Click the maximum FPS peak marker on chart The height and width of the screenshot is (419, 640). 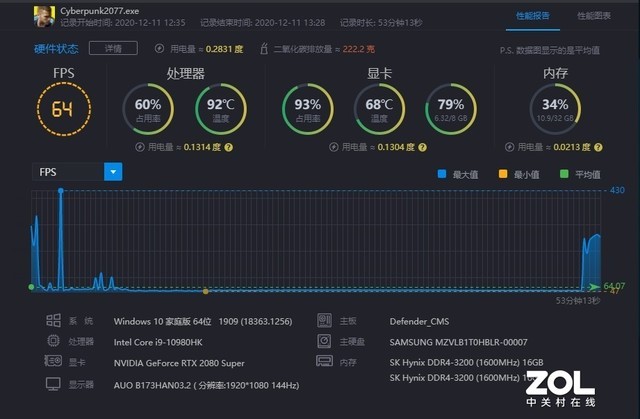tap(61, 191)
